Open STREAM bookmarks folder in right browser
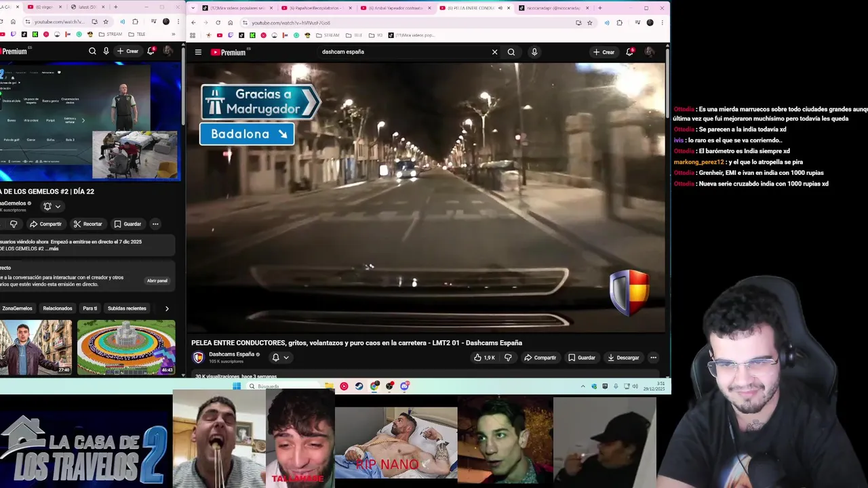This screenshot has height=488, width=868. [328, 35]
